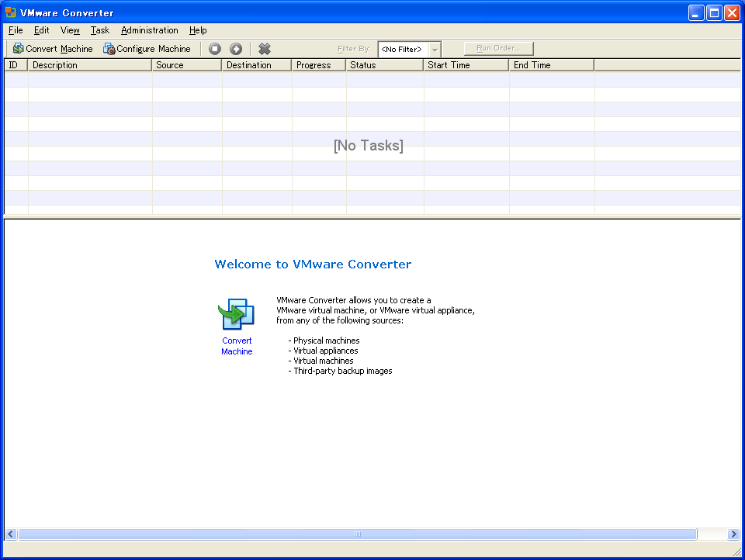Click the Welcome to VMware Converter heading

(313, 264)
